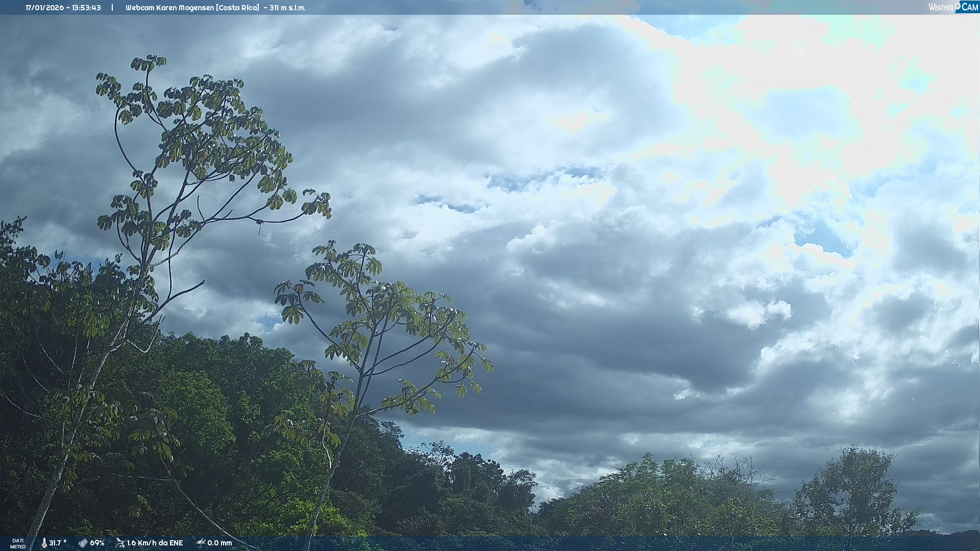980x551 pixels.
Task: Click the humidity water drops icon
Action: click(83, 543)
